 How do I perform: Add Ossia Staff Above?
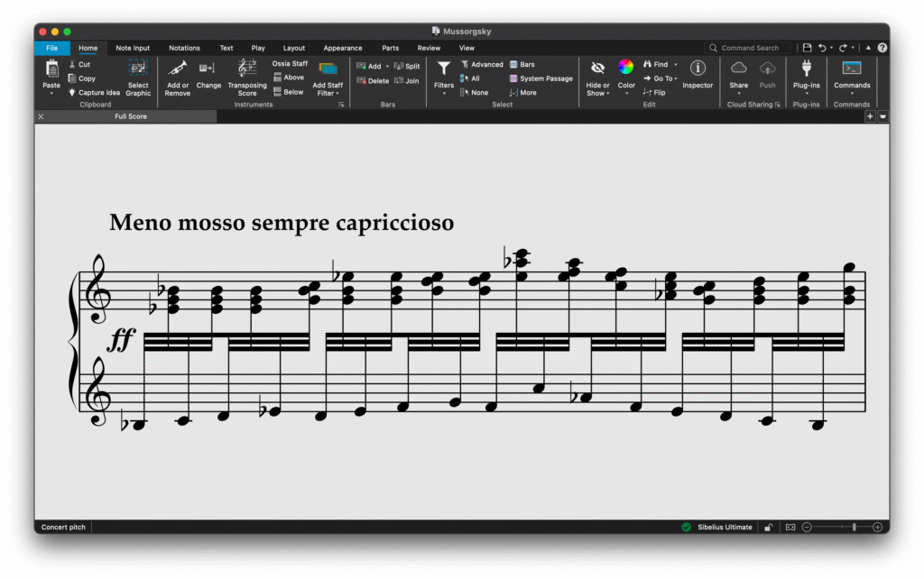coord(289,78)
